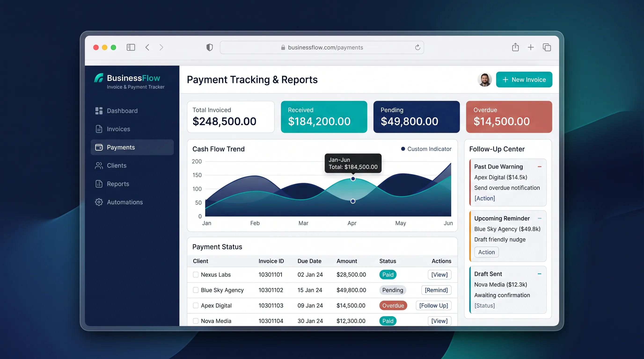Toggle the browser sidebar icon

click(131, 47)
